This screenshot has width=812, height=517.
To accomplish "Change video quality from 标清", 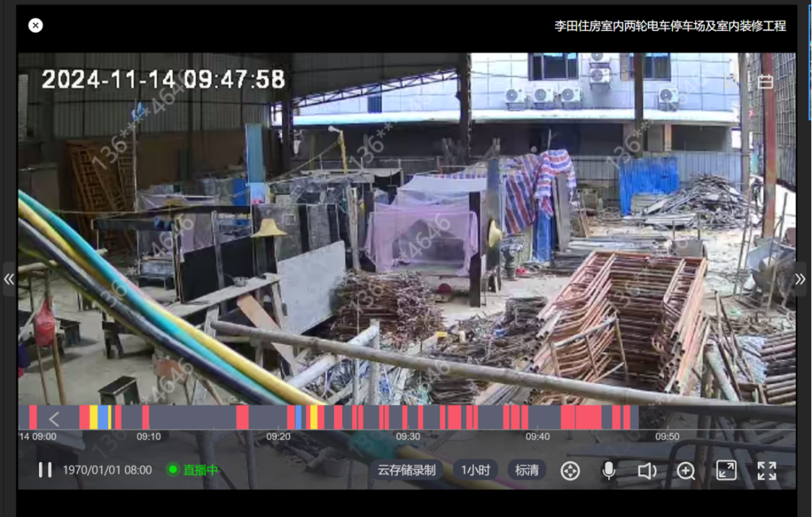I will tap(526, 470).
